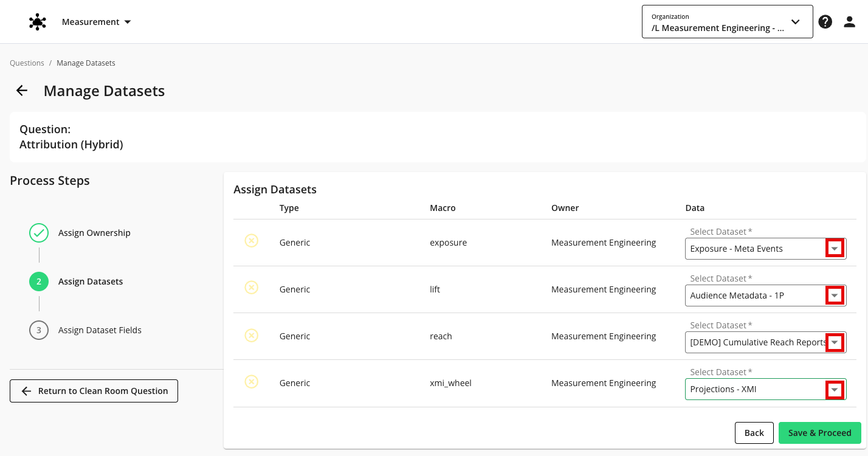The image size is (868, 456).
Task: Open the Organization selector dropdown
Action: pos(727,22)
